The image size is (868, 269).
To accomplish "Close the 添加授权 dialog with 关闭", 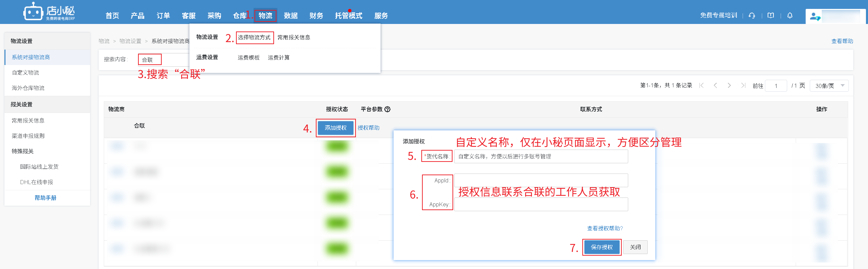I will point(635,247).
